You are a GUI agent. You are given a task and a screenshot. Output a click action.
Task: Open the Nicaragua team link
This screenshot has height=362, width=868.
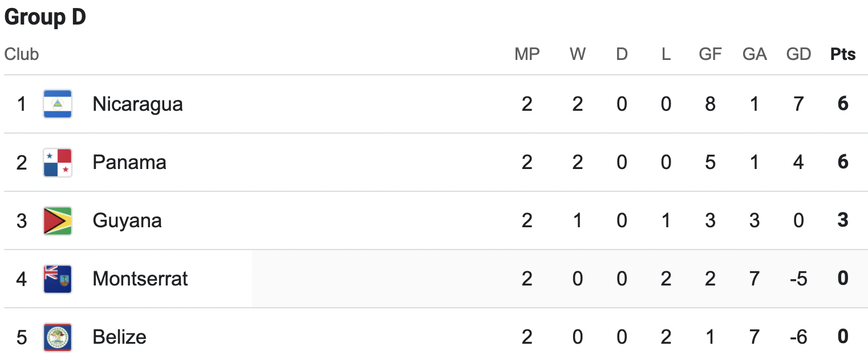[x=137, y=104]
